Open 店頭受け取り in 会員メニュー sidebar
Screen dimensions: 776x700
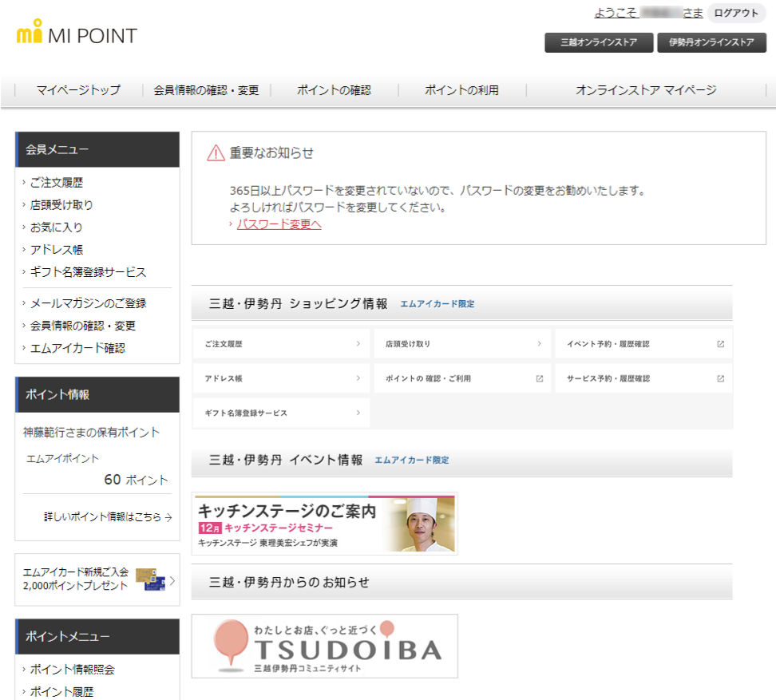[61, 205]
